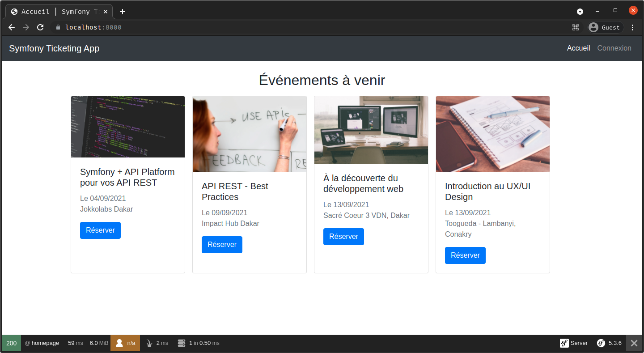
Task: Click the user icon showing n/a in the debug toolbar
Action: point(119,343)
